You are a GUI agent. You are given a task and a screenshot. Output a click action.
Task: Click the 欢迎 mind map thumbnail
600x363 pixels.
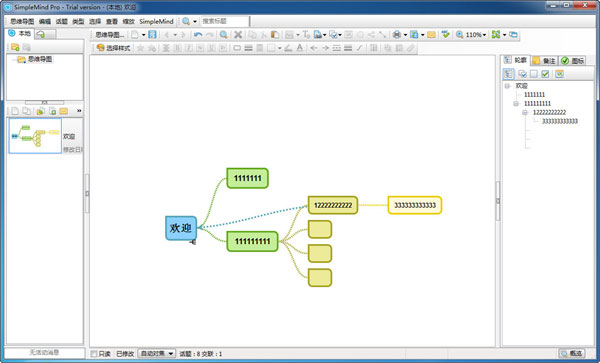coord(35,136)
